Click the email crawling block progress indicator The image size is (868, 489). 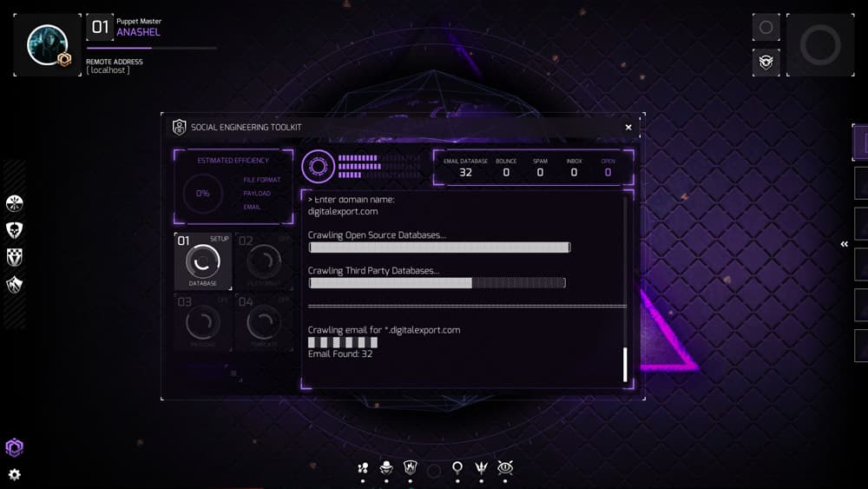click(x=343, y=343)
